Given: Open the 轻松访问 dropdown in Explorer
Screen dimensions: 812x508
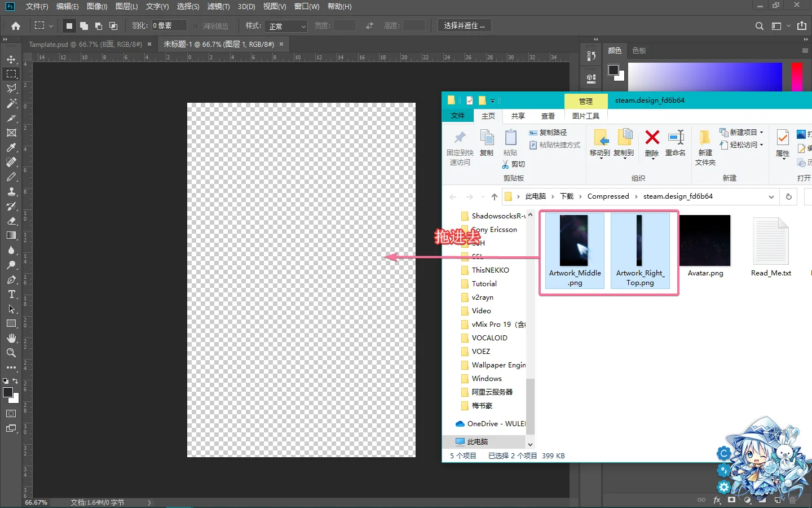Looking at the screenshot, I should point(742,144).
